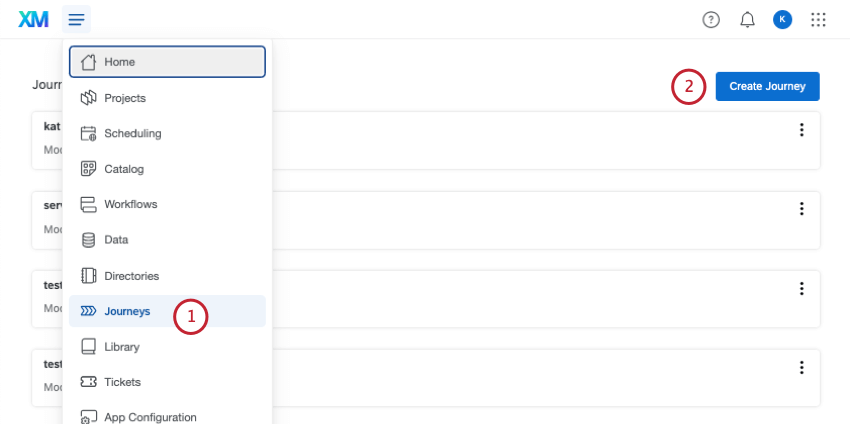Open options for second journey card

(801, 209)
